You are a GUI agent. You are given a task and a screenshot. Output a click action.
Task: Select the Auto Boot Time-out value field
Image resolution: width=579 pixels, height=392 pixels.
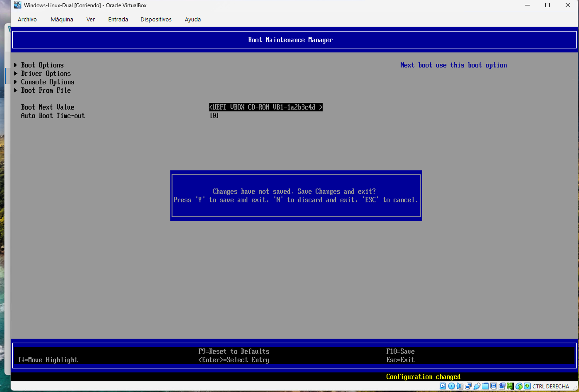[x=214, y=116]
